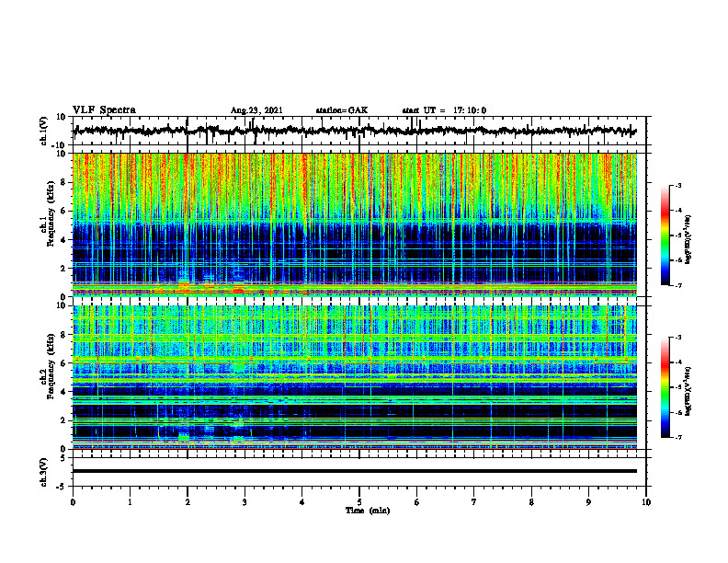Screen dimensions: 728x563
Task: Click the "6" kHz tick on ch.2 spectrogram
Action: pyautogui.click(x=63, y=363)
